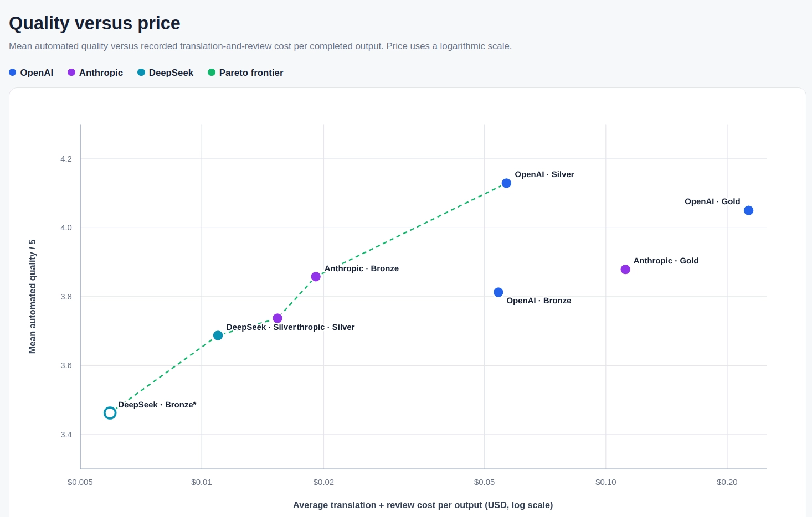The height and width of the screenshot is (517, 812).
Task: Click the DeepSeek Silver teal data point
Action: 218,335
